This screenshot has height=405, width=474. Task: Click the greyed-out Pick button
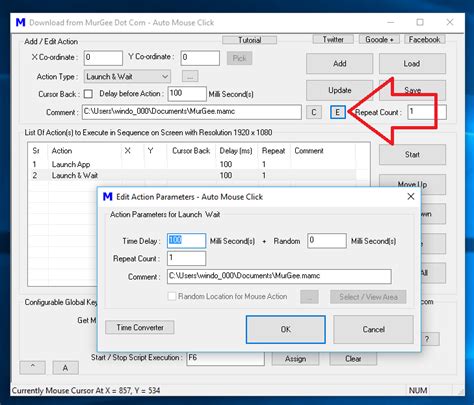[x=239, y=58]
